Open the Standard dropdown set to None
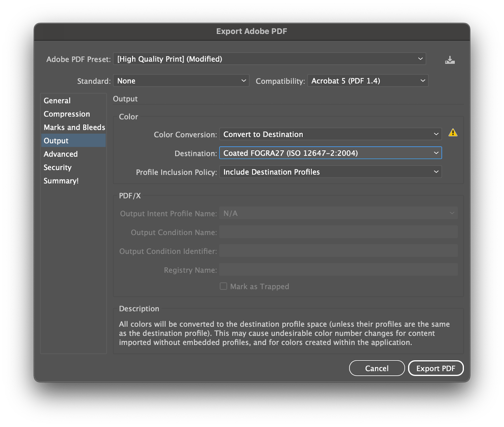504x427 pixels. pos(181,81)
